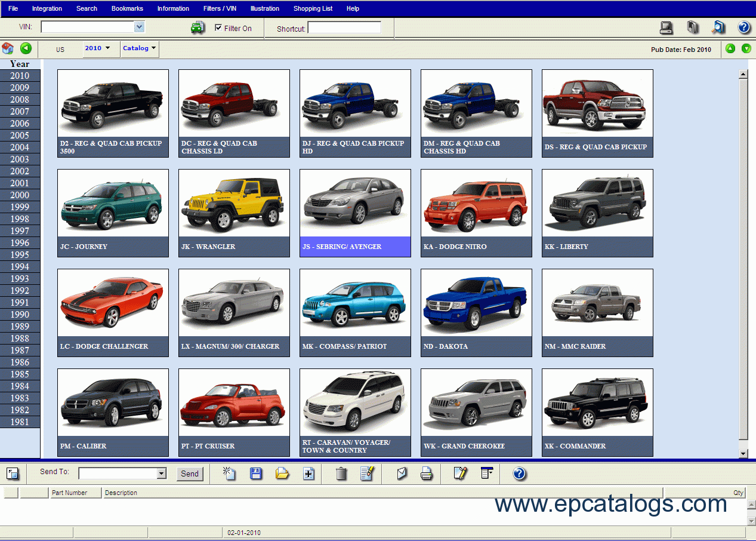The height and width of the screenshot is (541, 756).
Task: Uncheck the Filter On checkbox
Action: [x=218, y=27]
